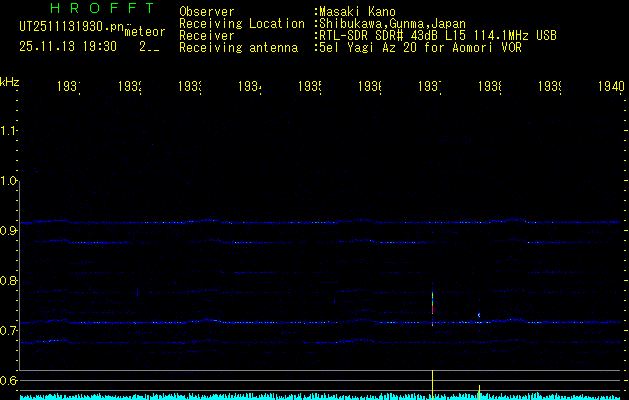Select the 0.6 kHz axis tick
Image resolution: width=629 pixels, height=400 pixels.
click(9, 381)
